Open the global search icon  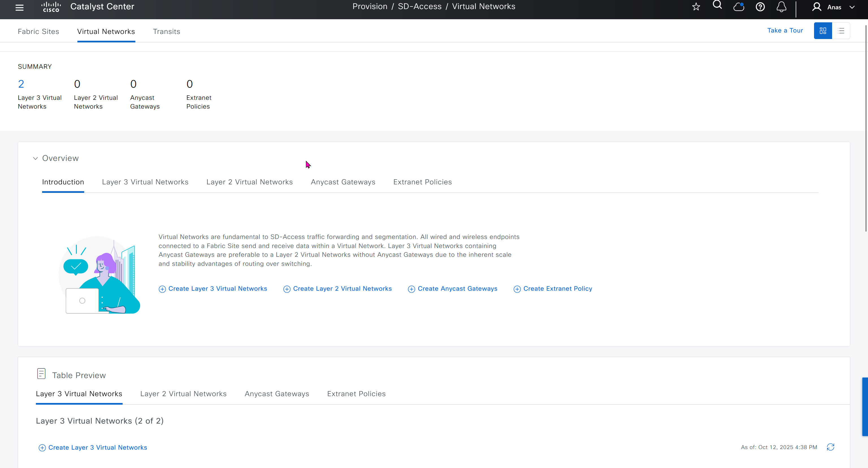717,5
